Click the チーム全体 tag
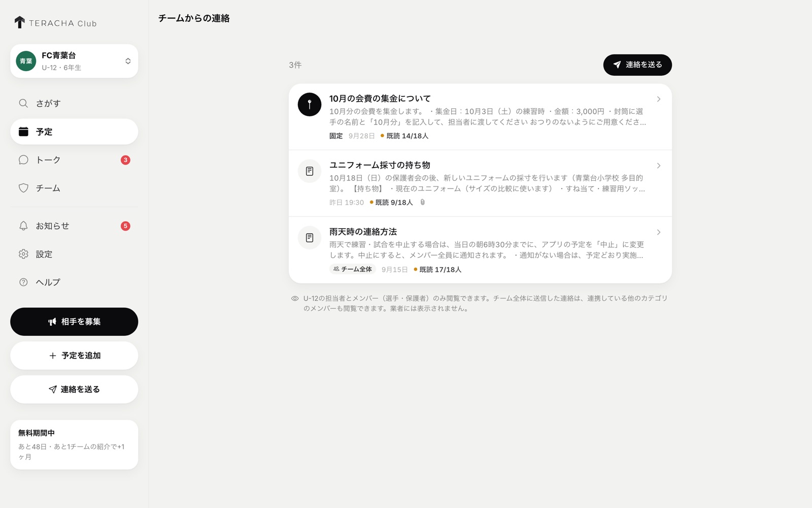This screenshot has height=508, width=812. pos(353,269)
